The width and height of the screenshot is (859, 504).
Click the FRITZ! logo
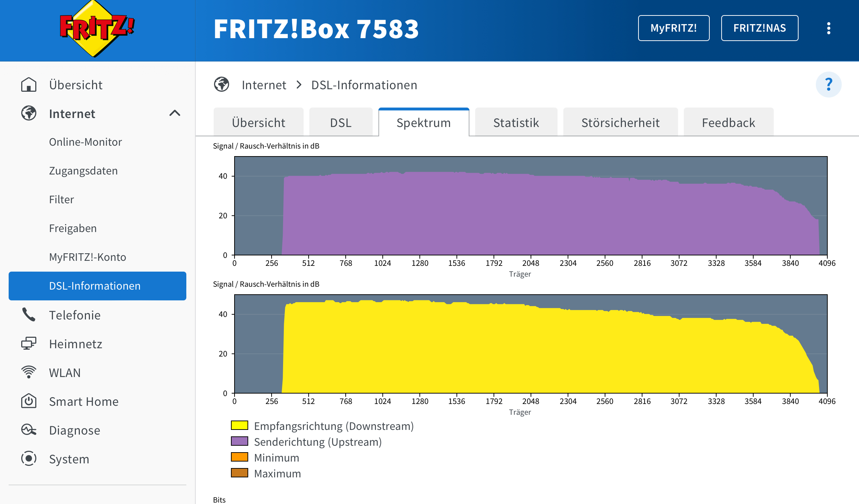tap(96, 29)
